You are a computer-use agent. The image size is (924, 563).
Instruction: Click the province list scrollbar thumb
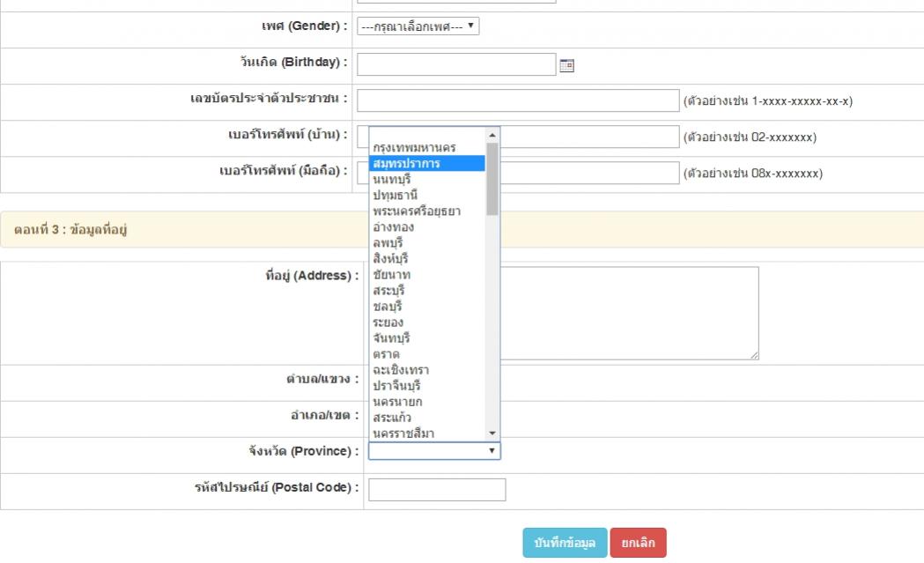click(x=492, y=179)
